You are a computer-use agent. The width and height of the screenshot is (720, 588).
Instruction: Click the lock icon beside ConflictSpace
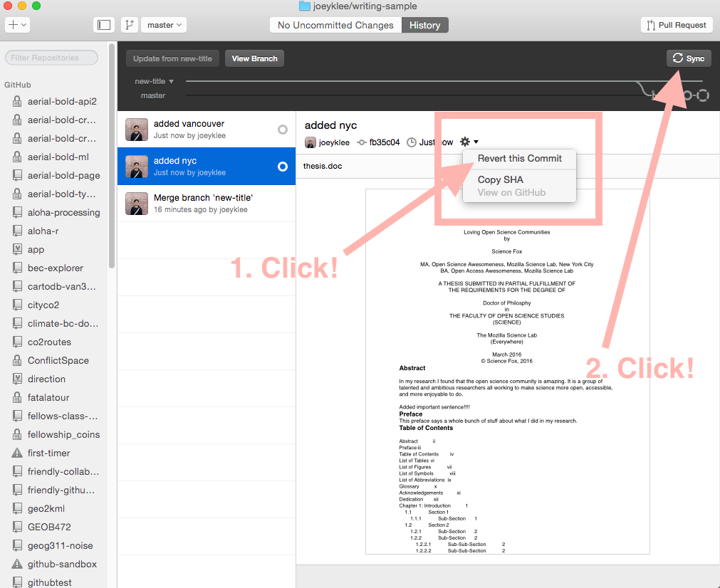click(17, 360)
